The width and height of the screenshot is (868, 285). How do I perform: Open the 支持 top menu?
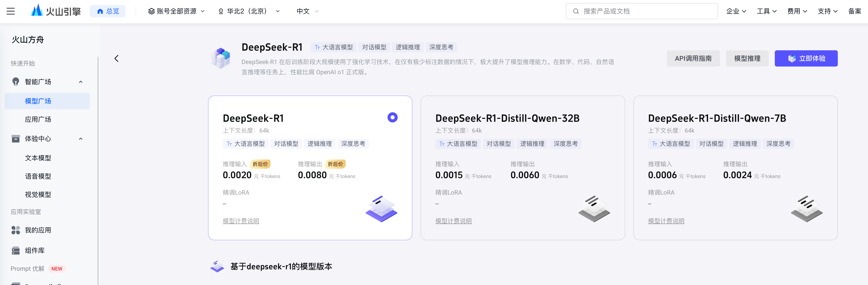[x=828, y=11]
